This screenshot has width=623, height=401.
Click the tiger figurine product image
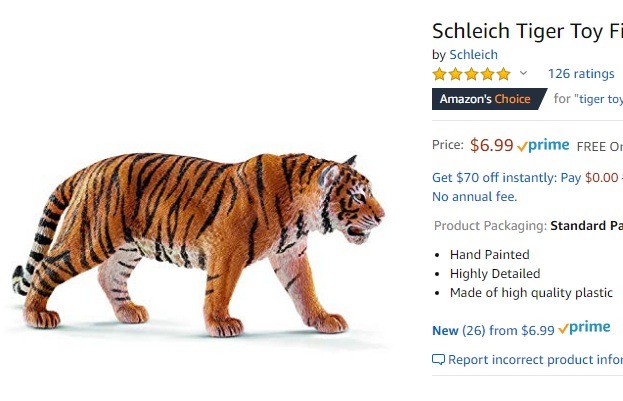(x=200, y=240)
